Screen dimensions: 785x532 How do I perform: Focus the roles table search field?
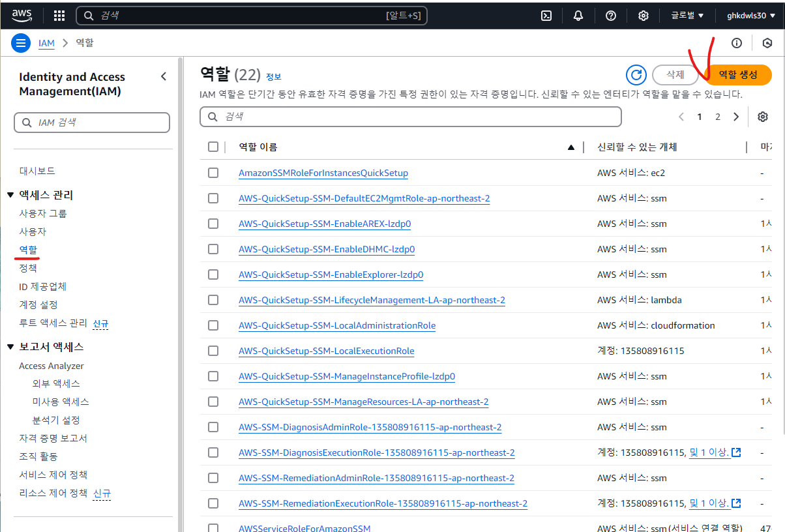pyautogui.click(x=411, y=117)
